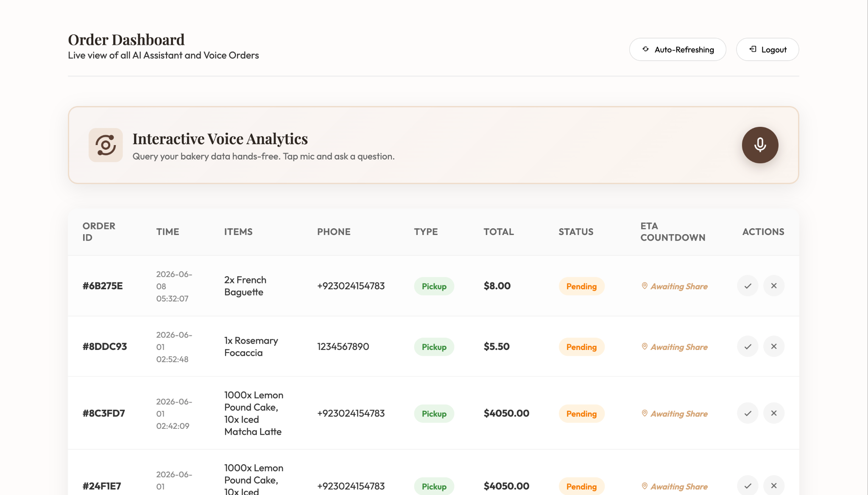Click items cell of order #8C3FD7

pos(254,413)
